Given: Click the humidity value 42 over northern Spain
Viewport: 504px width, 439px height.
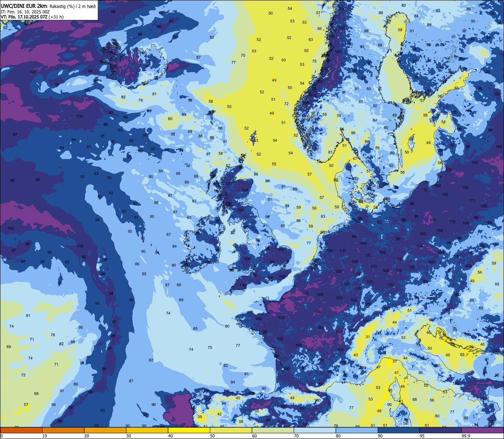Looking at the screenshot, I should (219, 414).
